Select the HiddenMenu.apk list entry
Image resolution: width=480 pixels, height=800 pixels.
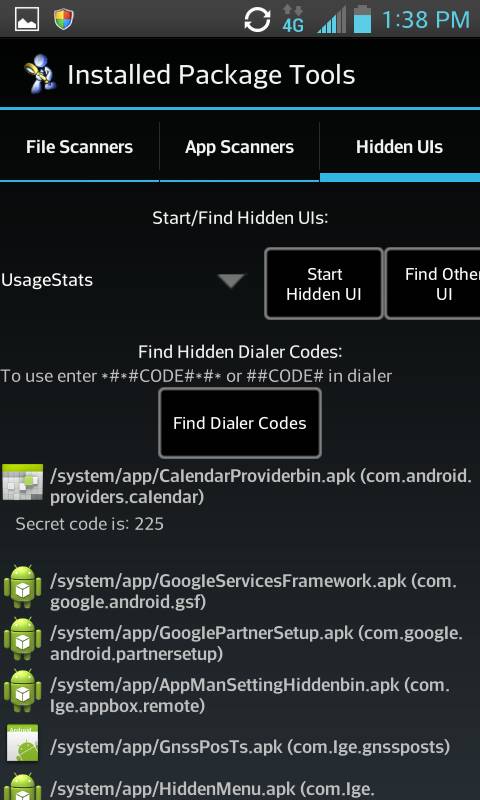coord(240,785)
